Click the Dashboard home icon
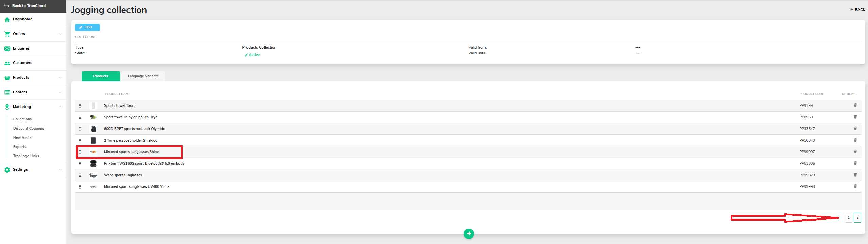This screenshot has width=868, height=244. tap(7, 20)
